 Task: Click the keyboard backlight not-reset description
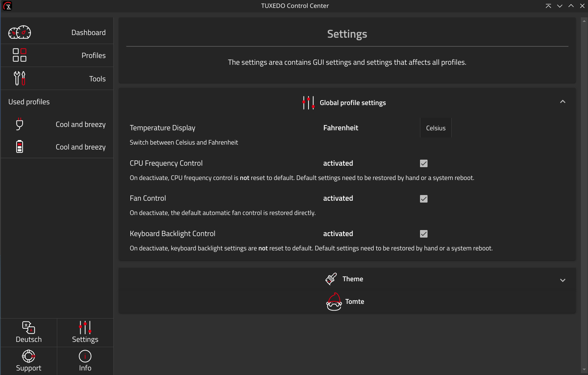coord(311,248)
